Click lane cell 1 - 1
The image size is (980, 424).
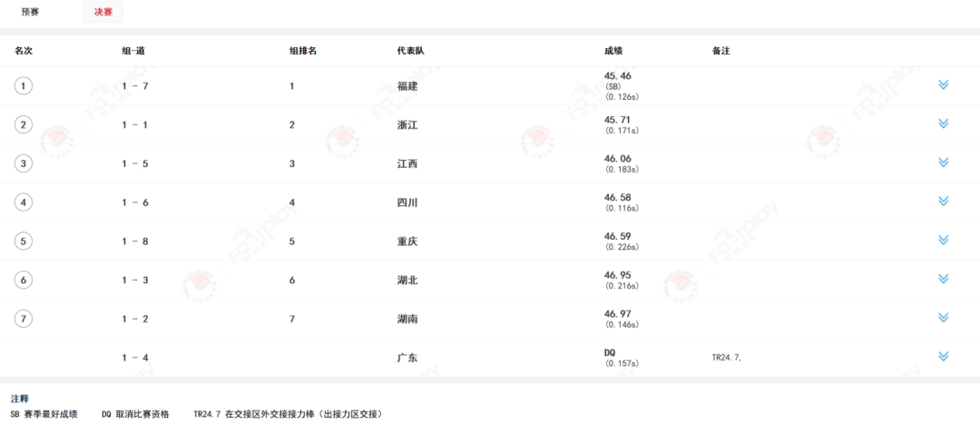135,125
